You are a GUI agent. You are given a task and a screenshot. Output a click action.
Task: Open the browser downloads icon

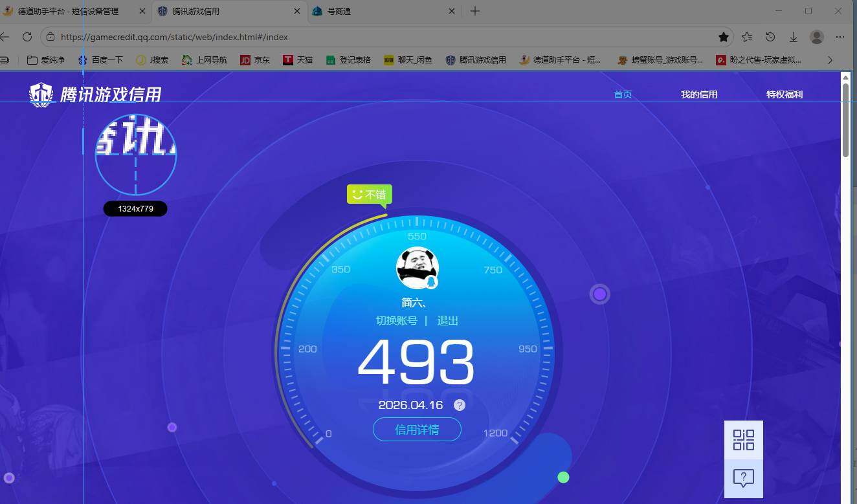794,37
